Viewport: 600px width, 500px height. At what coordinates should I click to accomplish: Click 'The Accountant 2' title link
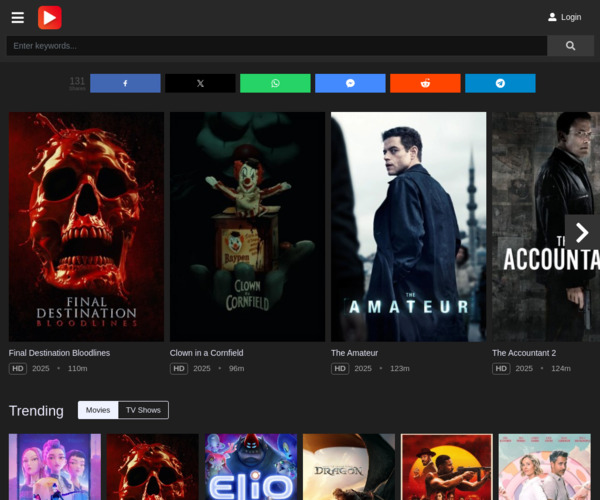tap(524, 353)
